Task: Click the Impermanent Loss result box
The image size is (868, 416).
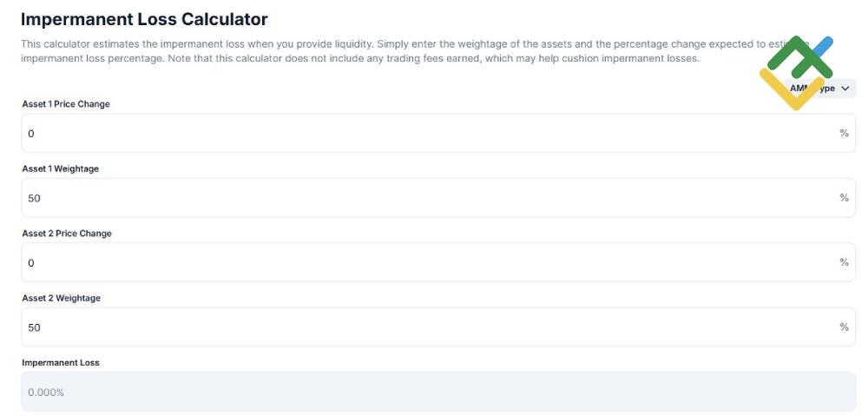Action: 438,392
